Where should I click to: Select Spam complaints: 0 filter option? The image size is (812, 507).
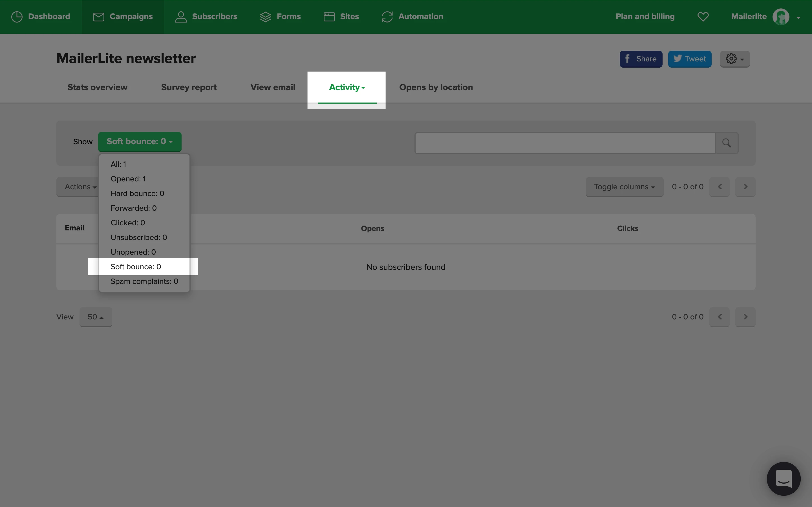point(144,281)
